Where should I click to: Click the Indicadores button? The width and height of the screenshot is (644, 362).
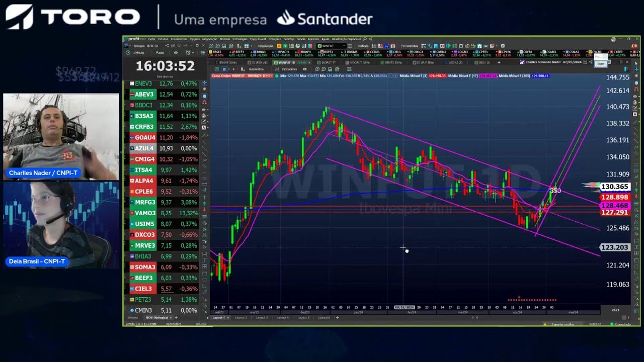[x=285, y=69]
